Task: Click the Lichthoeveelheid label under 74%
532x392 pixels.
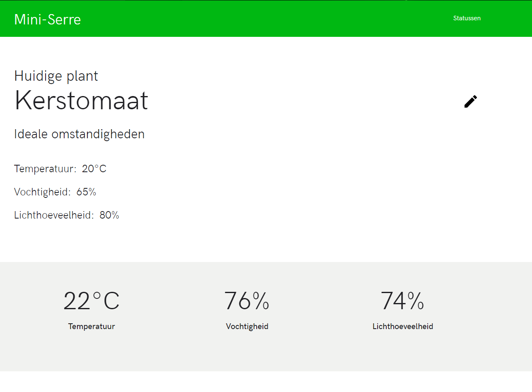Action: 403,326
